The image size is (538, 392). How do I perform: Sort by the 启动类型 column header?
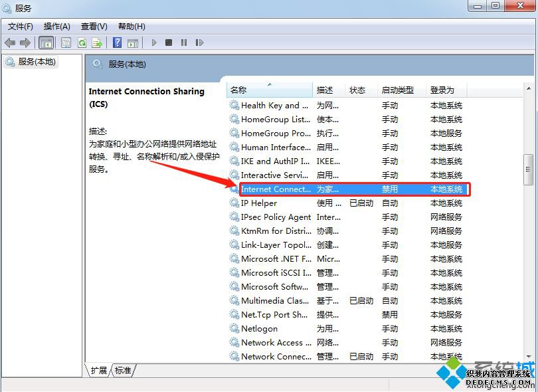click(x=402, y=90)
